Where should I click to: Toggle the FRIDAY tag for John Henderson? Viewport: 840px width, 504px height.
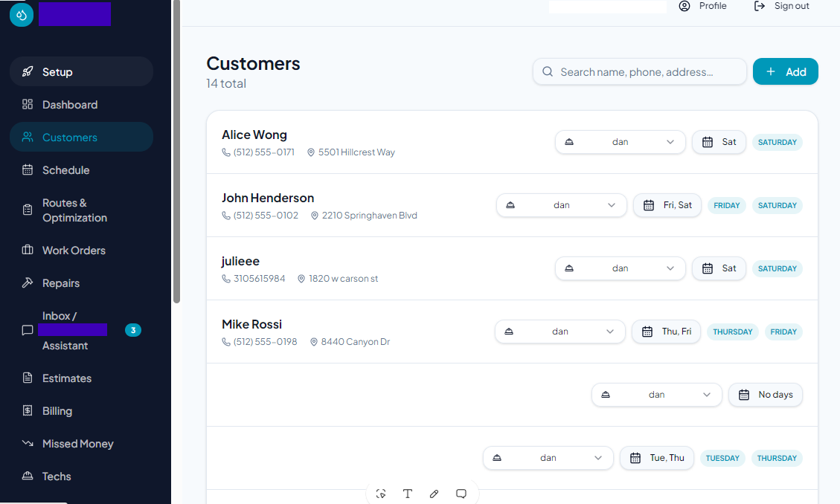pos(726,205)
